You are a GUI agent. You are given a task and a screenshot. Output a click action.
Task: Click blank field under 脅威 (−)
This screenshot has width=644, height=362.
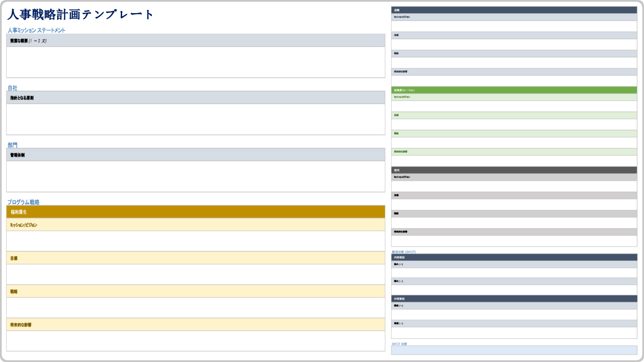tap(514, 333)
